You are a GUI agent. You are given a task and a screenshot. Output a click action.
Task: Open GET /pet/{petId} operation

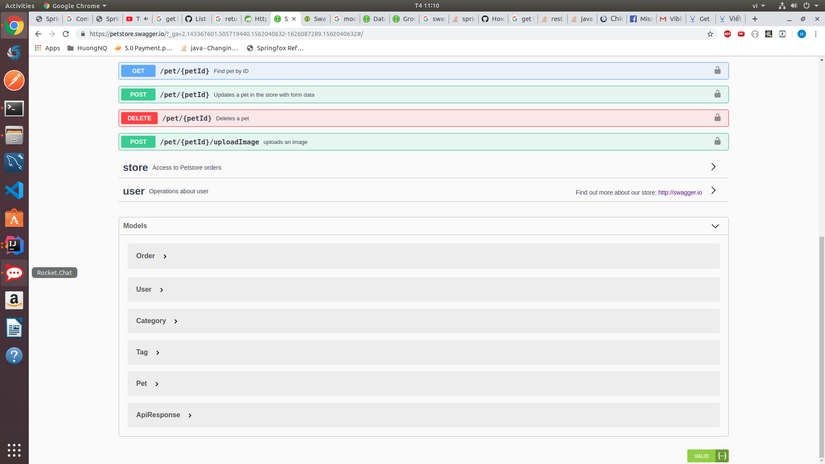tap(424, 70)
